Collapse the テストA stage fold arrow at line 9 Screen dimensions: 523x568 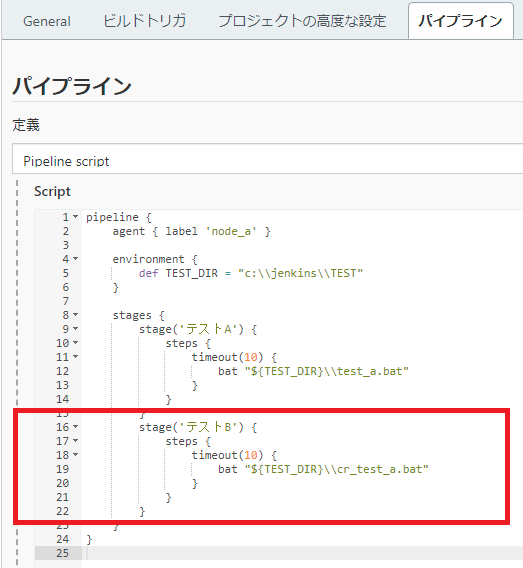[75, 329]
